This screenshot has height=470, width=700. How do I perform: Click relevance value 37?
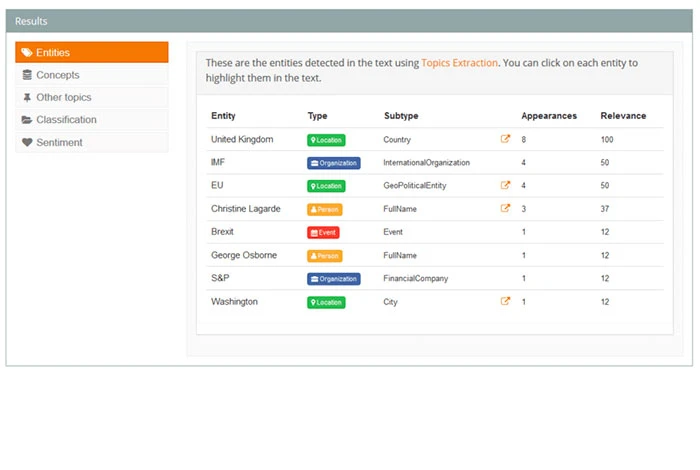tap(605, 209)
